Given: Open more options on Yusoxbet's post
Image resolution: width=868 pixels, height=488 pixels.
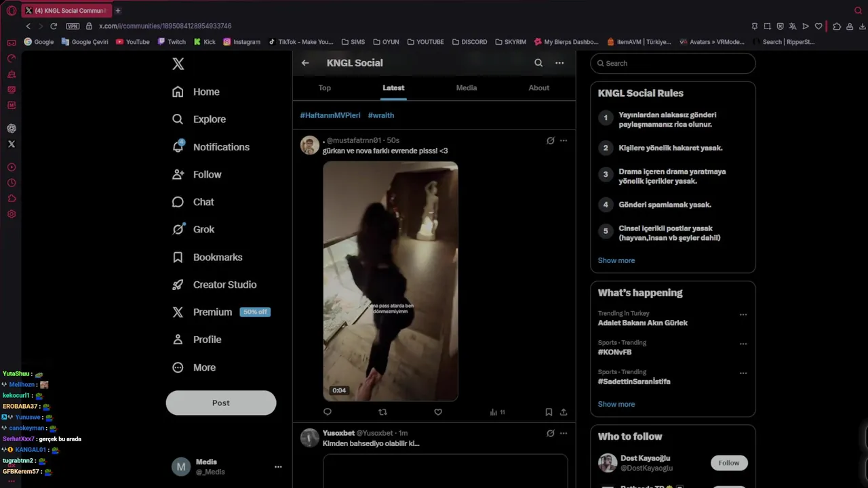Looking at the screenshot, I should click(x=564, y=433).
